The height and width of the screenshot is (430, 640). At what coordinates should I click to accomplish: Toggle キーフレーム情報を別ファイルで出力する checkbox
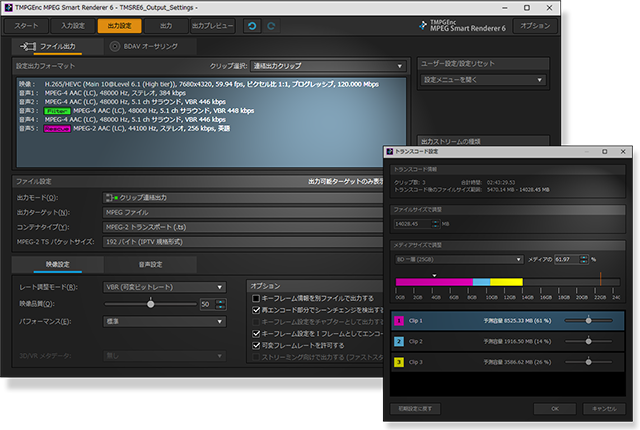point(256,298)
